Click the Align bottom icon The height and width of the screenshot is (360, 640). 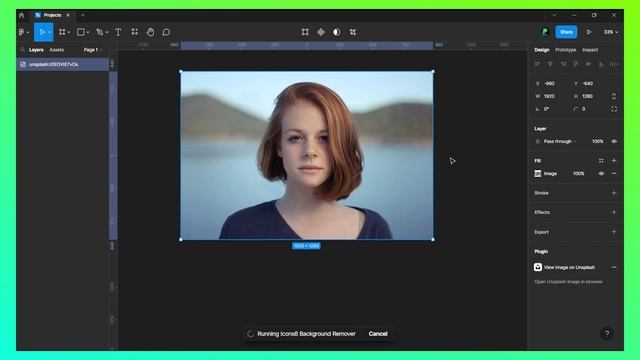(601, 64)
